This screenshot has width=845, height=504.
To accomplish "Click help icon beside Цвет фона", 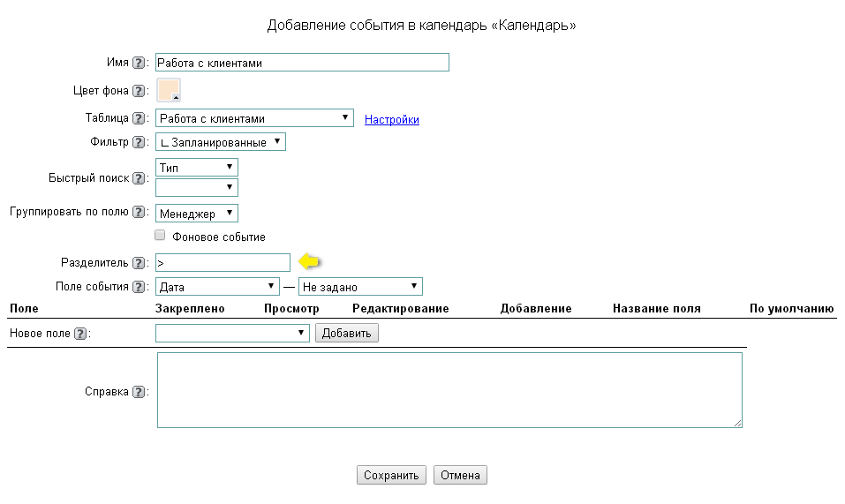I will point(138,91).
